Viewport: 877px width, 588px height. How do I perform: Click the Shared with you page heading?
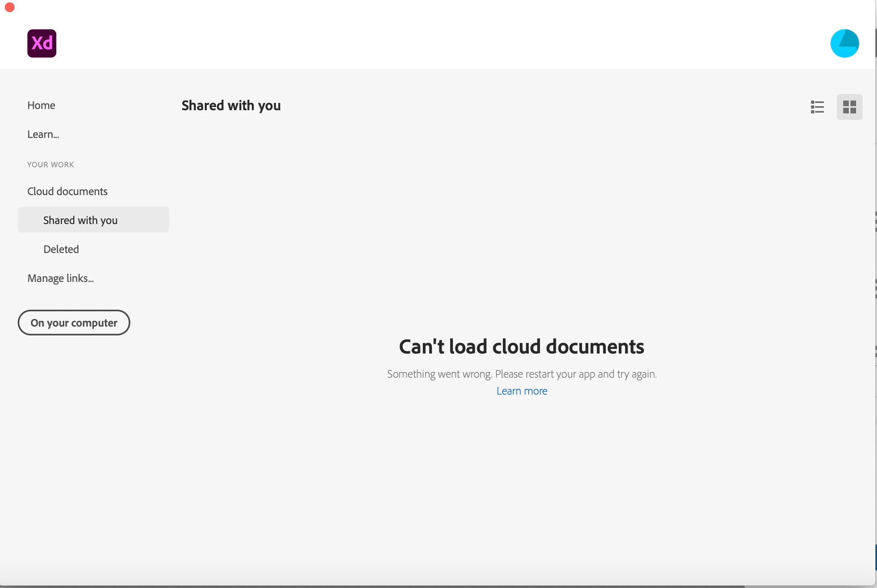point(231,105)
